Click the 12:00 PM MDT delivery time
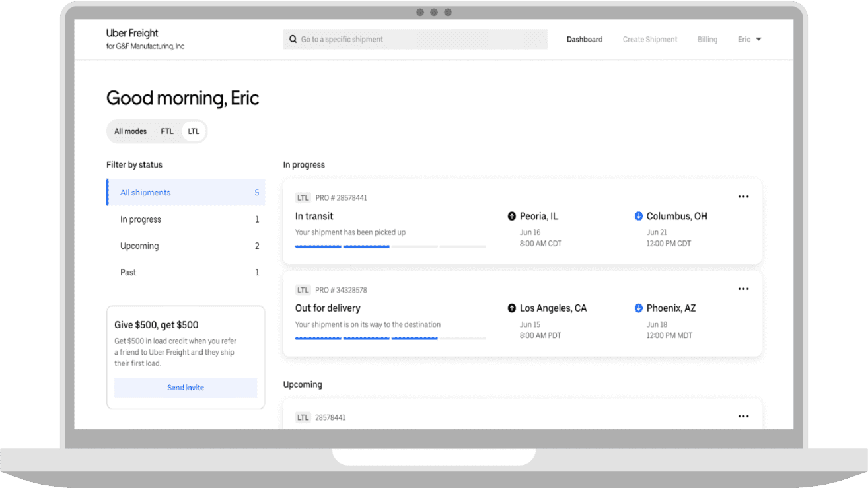 (x=669, y=335)
